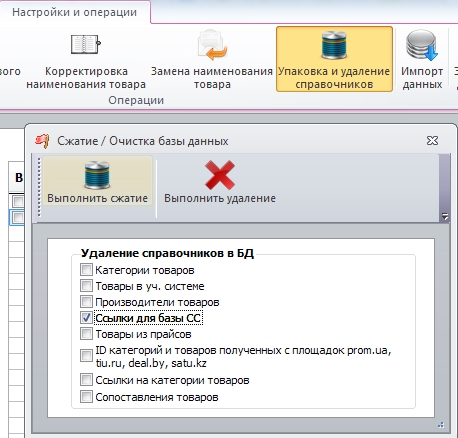Enable Товары из прайсов checkbox
Viewport: 458px width, 438px height.
(86, 333)
